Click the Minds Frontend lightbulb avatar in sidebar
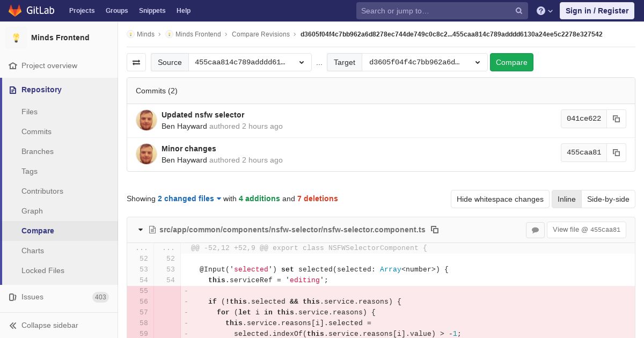644x338 pixels. coord(16,38)
